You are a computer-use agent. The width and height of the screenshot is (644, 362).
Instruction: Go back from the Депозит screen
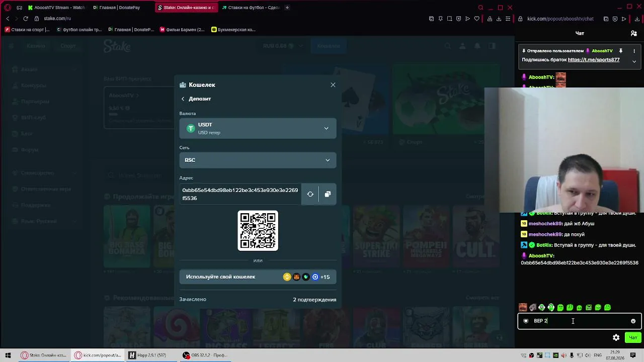pyautogui.click(x=183, y=99)
